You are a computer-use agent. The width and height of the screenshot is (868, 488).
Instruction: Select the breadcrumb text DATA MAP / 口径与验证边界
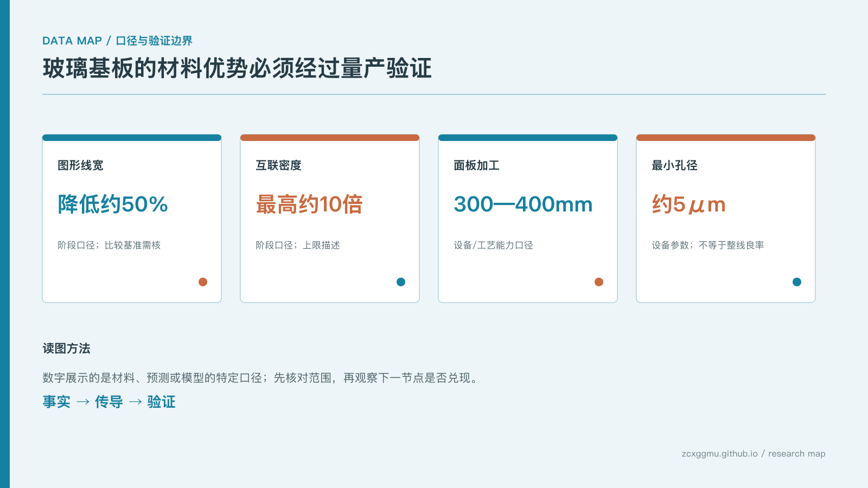coord(117,41)
